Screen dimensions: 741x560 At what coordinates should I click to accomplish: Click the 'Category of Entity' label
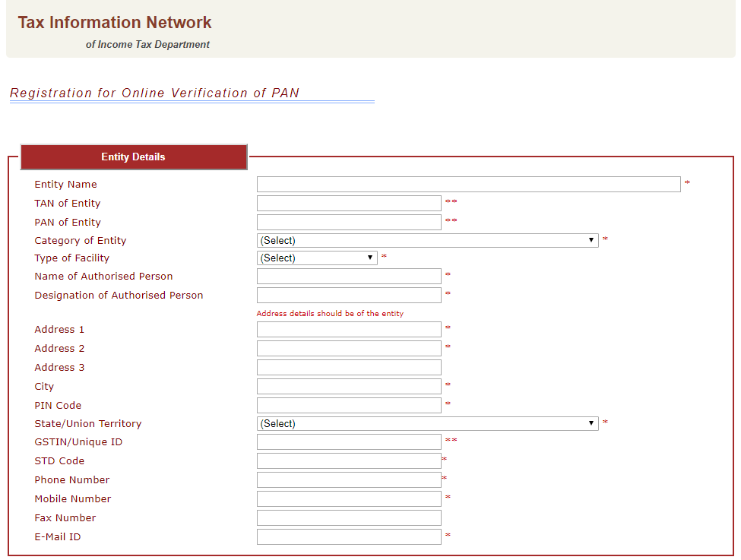click(81, 241)
